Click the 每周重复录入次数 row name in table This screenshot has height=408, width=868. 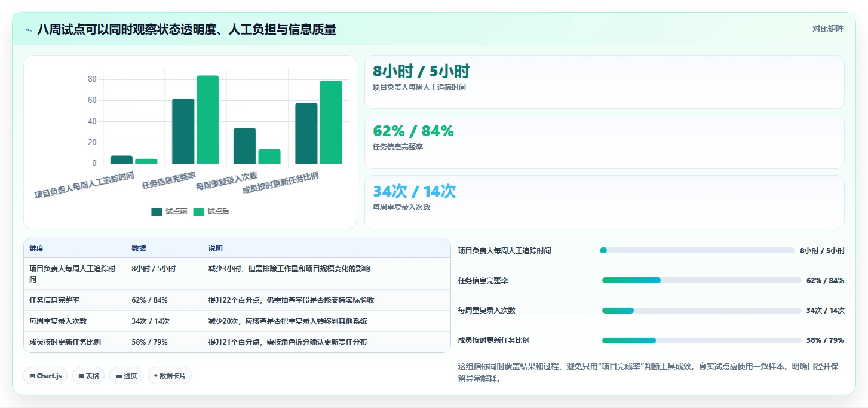pos(58,321)
